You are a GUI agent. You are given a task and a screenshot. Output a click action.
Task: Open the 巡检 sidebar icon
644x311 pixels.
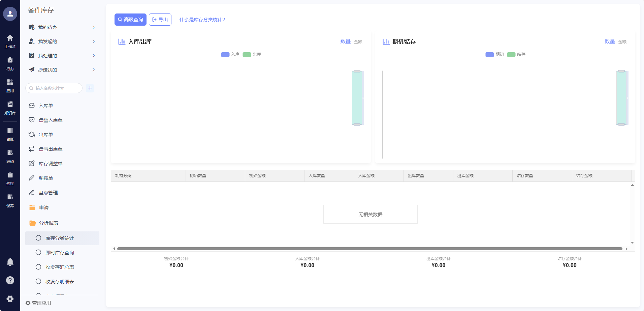coord(10,178)
